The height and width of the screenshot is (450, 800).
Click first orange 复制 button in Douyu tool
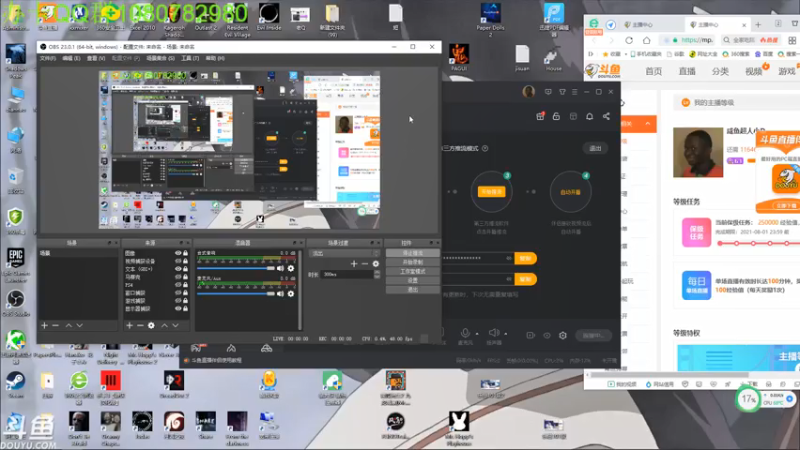[x=526, y=259]
